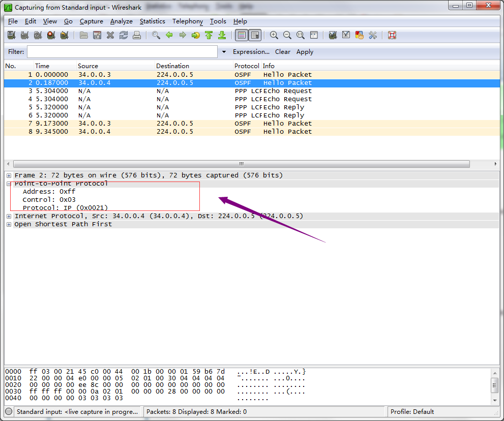Open the Analyze menu

[122, 21]
